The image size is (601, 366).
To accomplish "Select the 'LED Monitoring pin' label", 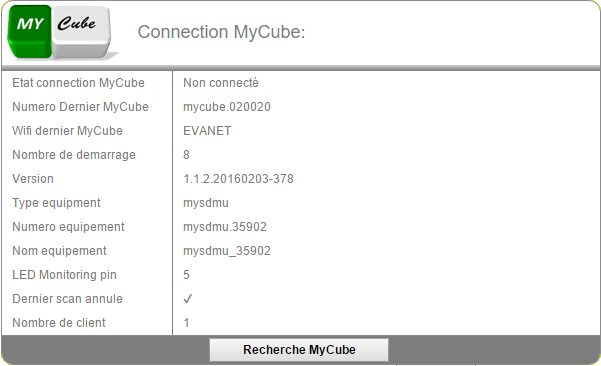I will pos(64,275).
